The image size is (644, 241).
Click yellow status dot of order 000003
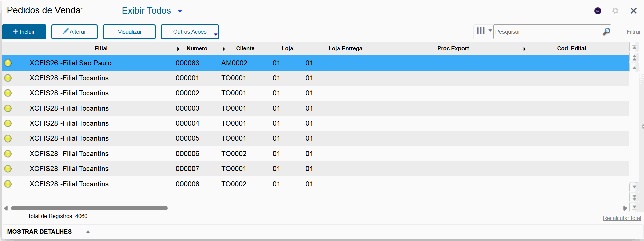pos(8,108)
